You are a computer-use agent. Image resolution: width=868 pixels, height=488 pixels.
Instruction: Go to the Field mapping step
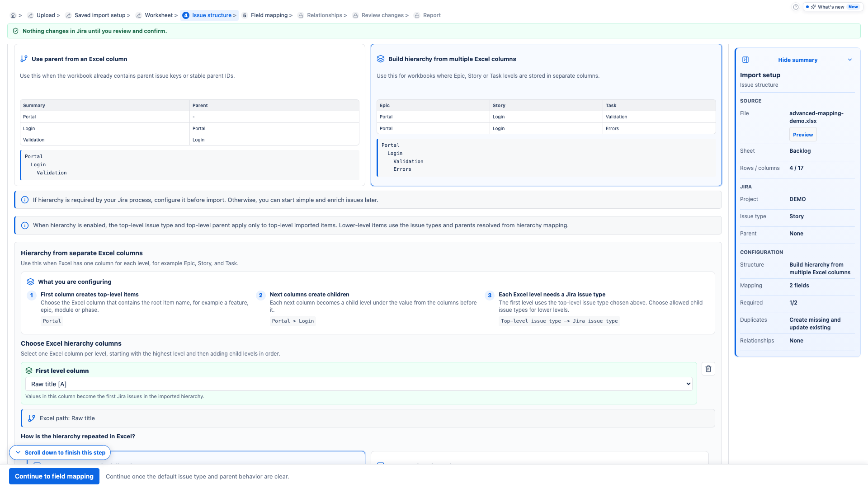269,15
